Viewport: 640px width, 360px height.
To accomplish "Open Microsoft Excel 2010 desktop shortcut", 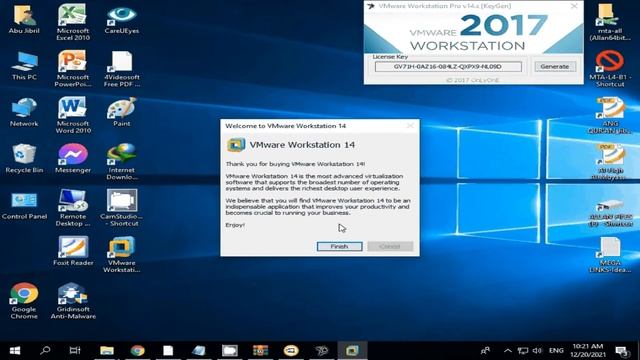I will 73,22.
